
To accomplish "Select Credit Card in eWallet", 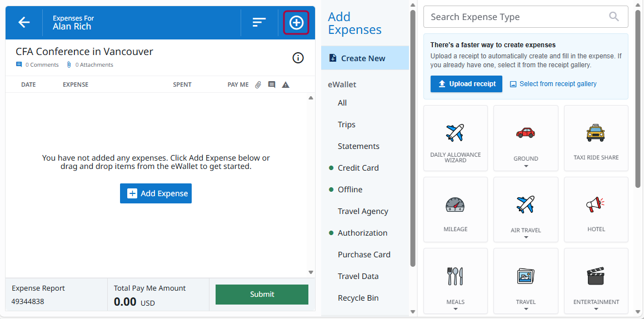I will pos(358,168).
